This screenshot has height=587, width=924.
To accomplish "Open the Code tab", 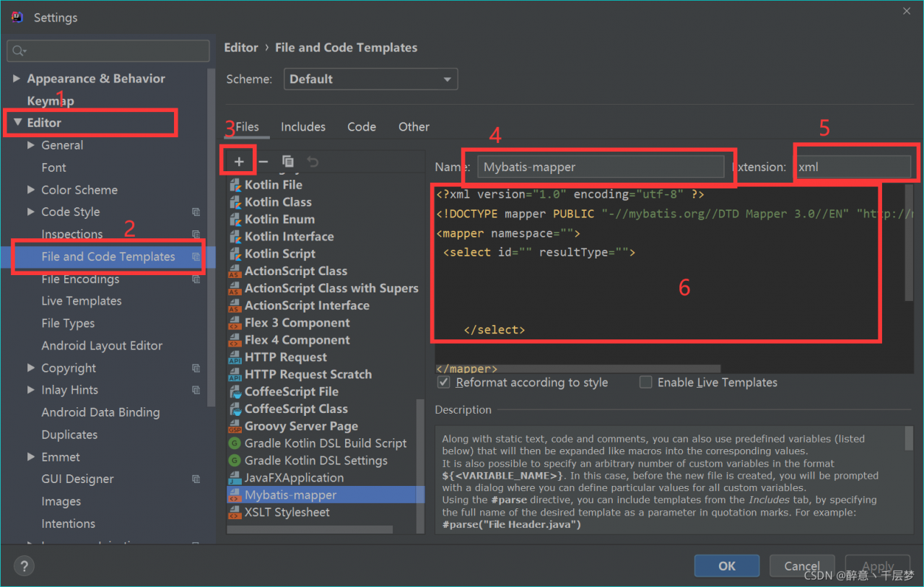I will pos(362,127).
